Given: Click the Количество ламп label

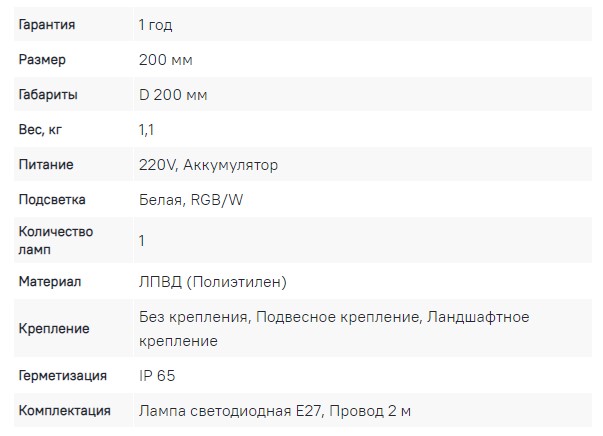Looking at the screenshot, I should [x=56, y=240].
